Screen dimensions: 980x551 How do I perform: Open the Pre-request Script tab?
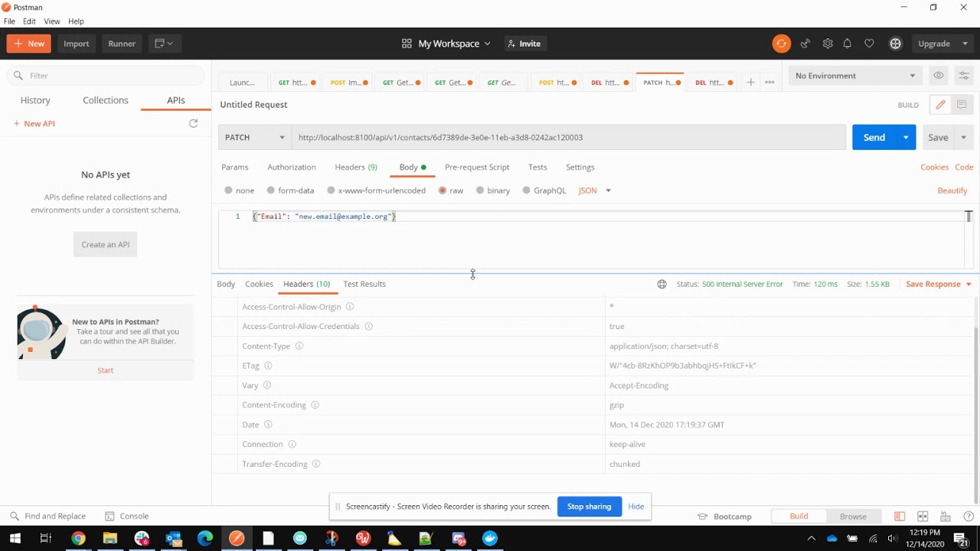coord(477,167)
